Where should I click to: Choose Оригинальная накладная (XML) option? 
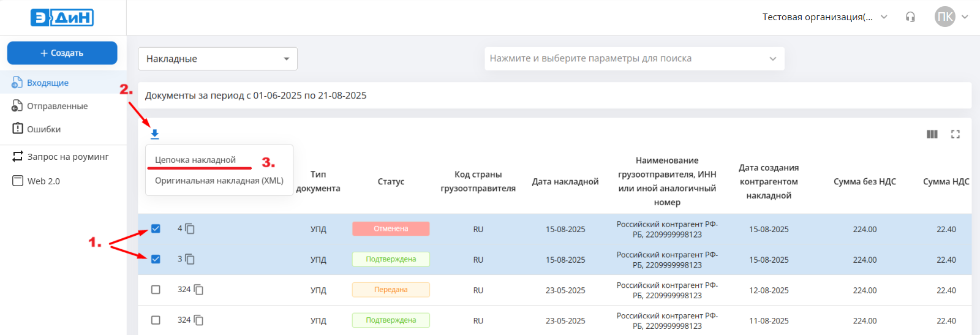219,181
